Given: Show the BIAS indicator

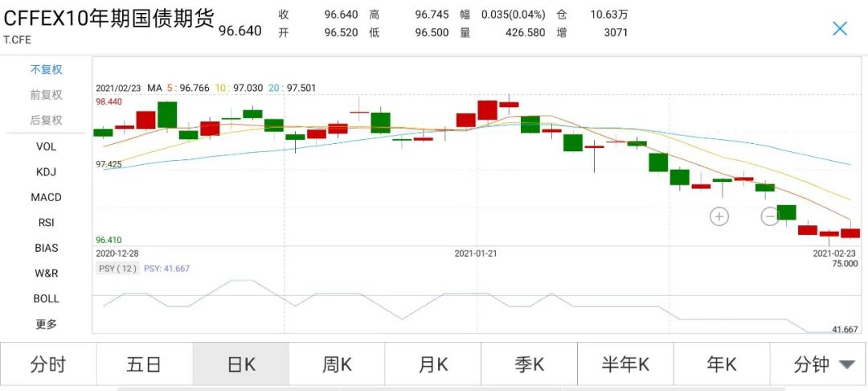Looking at the screenshot, I should click(46, 248).
